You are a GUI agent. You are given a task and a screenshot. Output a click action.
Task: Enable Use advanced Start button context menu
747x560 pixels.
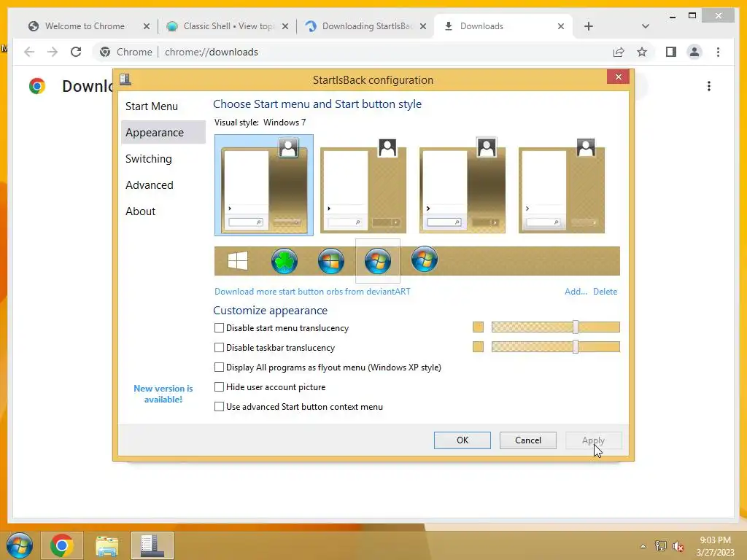tap(219, 407)
